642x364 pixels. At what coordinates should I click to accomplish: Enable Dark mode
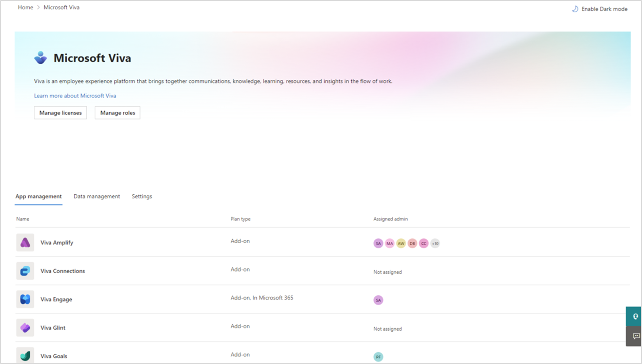604,9
